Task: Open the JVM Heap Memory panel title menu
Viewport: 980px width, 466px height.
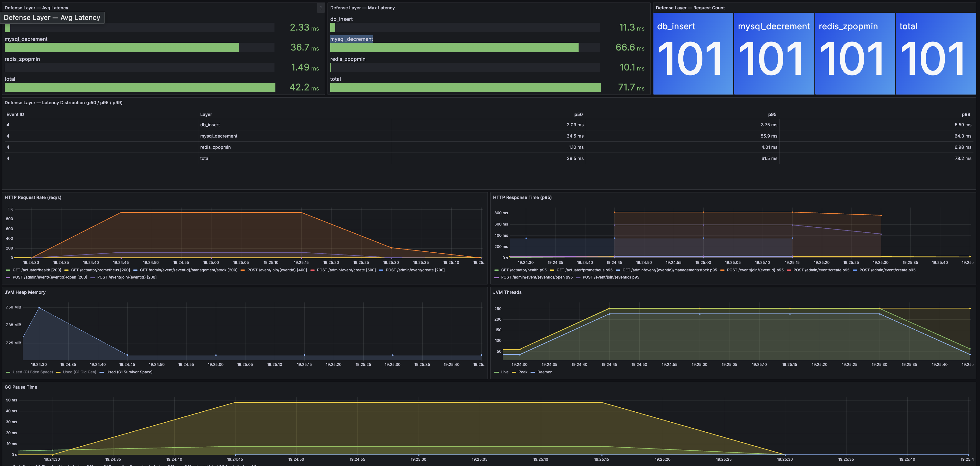Action: (25, 292)
